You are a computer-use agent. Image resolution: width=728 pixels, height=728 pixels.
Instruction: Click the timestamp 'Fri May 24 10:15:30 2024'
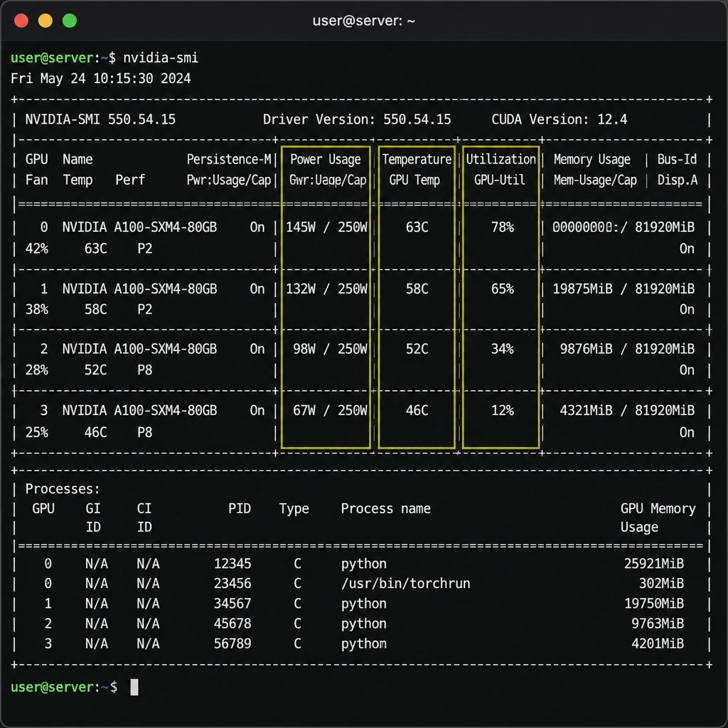[101, 78]
